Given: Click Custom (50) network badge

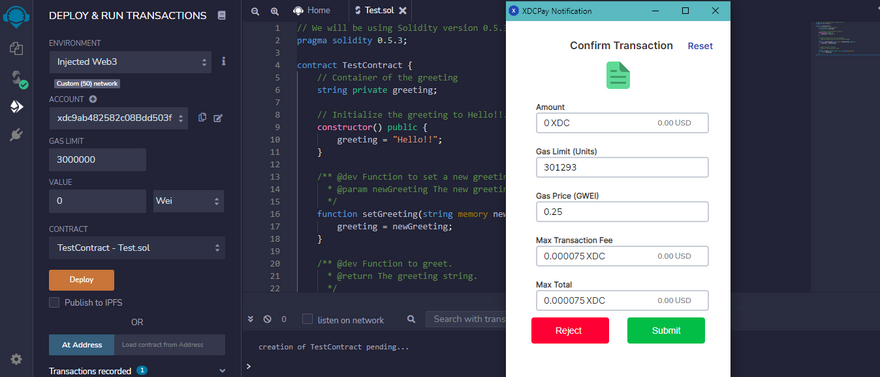Looking at the screenshot, I should [x=87, y=84].
